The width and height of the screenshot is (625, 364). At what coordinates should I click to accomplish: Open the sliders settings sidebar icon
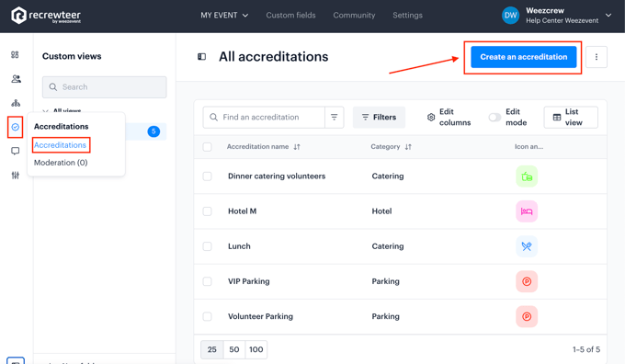pos(15,176)
